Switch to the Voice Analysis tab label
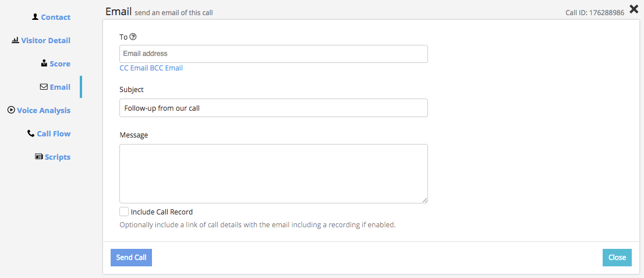Screen dimensions: 644x278 [x=44, y=110]
